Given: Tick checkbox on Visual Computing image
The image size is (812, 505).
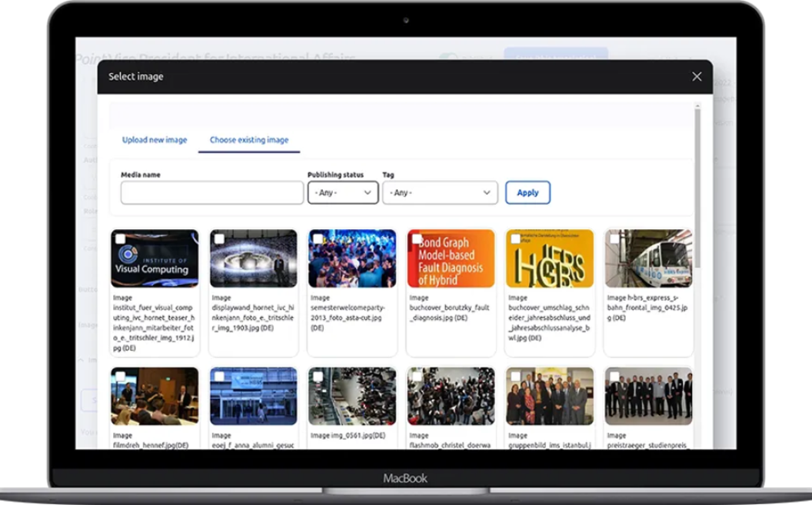Looking at the screenshot, I should tap(121, 239).
